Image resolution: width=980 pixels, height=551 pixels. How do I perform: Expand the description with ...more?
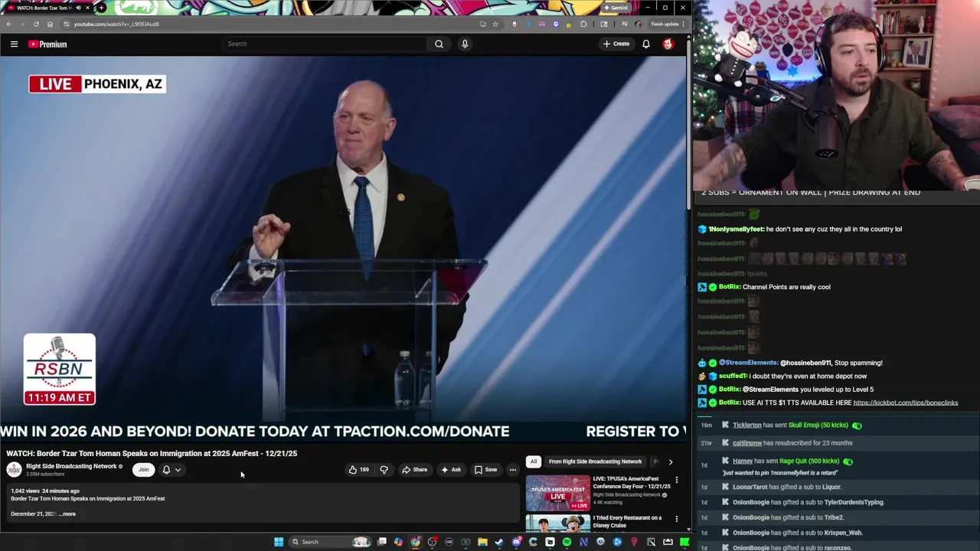(67, 514)
